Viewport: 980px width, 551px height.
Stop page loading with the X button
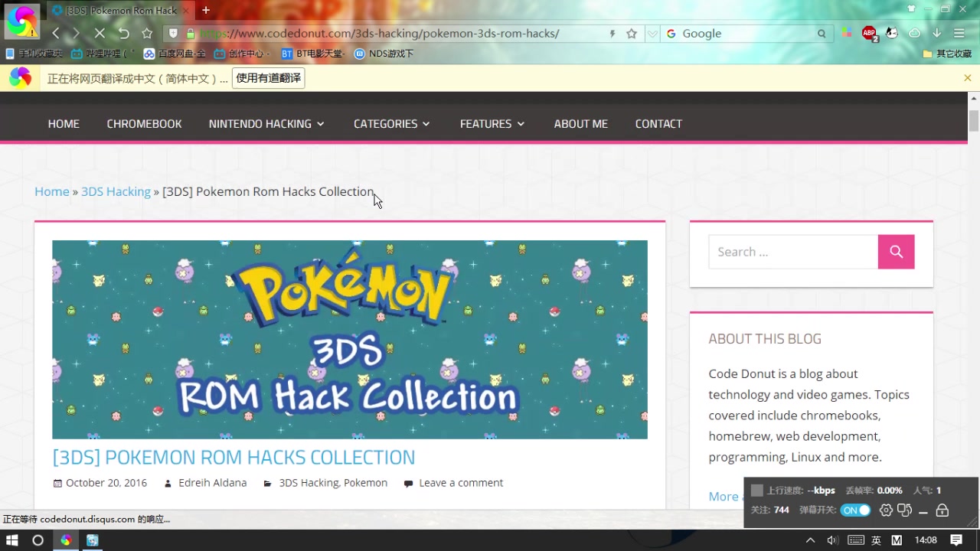[x=100, y=34]
